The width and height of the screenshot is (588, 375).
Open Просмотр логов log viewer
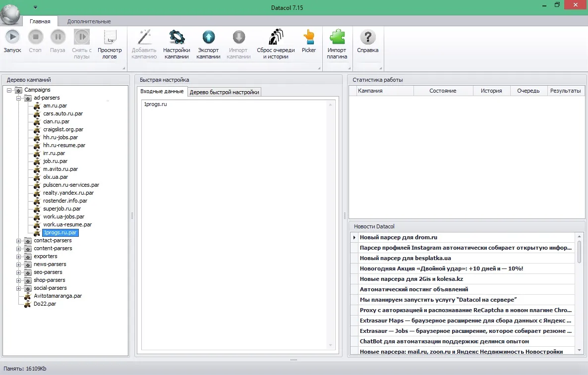110,37
